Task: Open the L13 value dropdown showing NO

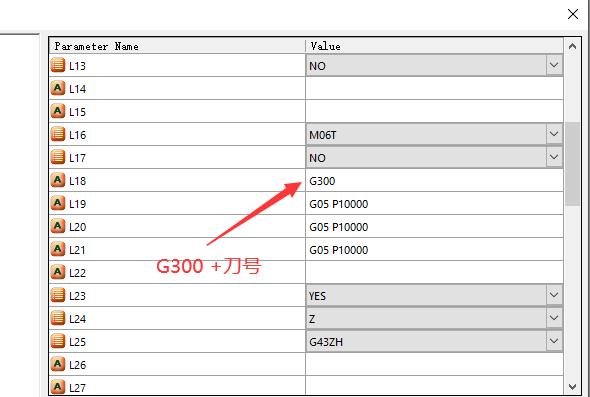Action: click(x=554, y=65)
